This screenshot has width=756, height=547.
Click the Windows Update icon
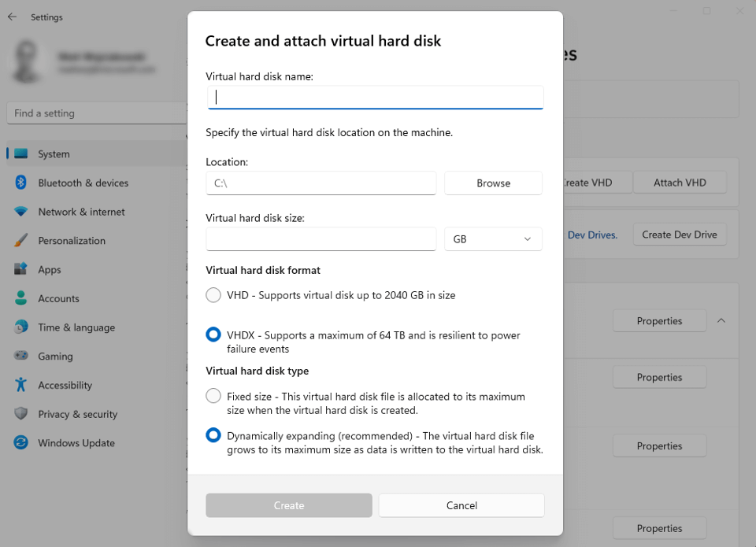tap(21, 443)
